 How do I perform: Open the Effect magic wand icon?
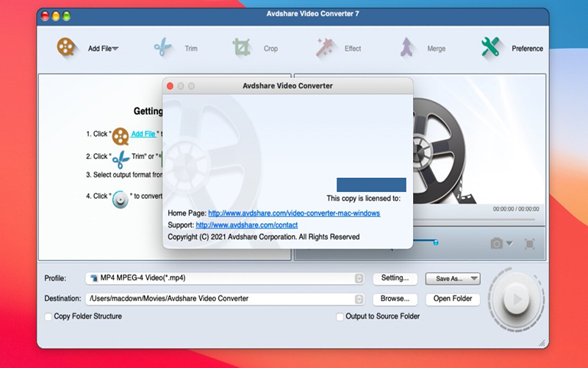coord(325,47)
